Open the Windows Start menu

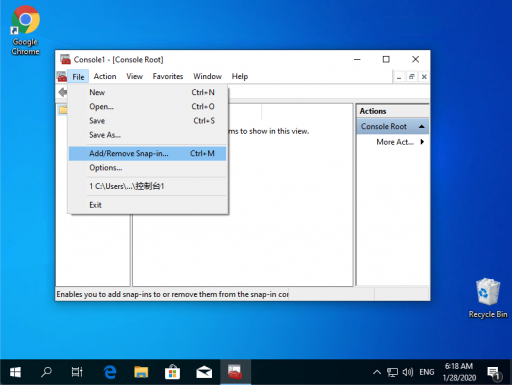15,372
